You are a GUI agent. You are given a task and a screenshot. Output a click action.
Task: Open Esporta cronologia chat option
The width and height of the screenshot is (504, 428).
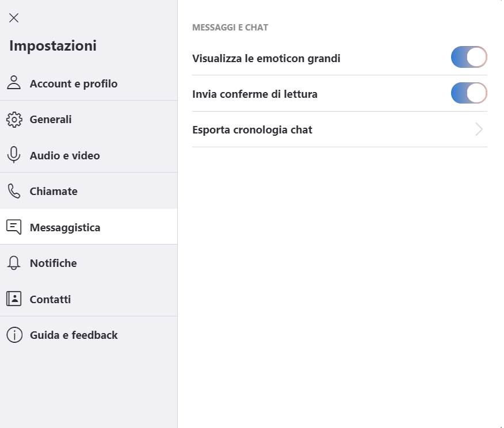340,129
